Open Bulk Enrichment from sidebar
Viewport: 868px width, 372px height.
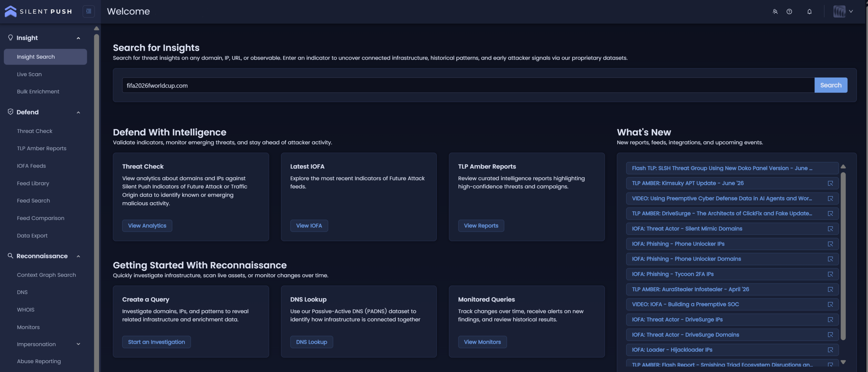click(x=38, y=91)
